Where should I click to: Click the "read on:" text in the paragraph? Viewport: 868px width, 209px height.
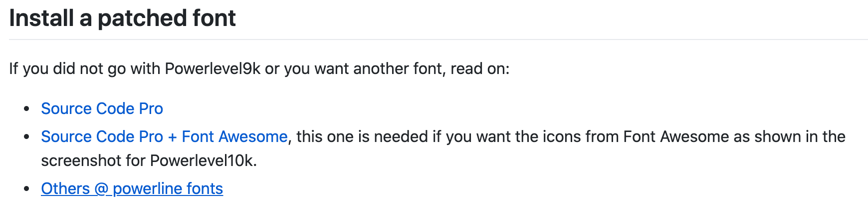click(480, 68)
